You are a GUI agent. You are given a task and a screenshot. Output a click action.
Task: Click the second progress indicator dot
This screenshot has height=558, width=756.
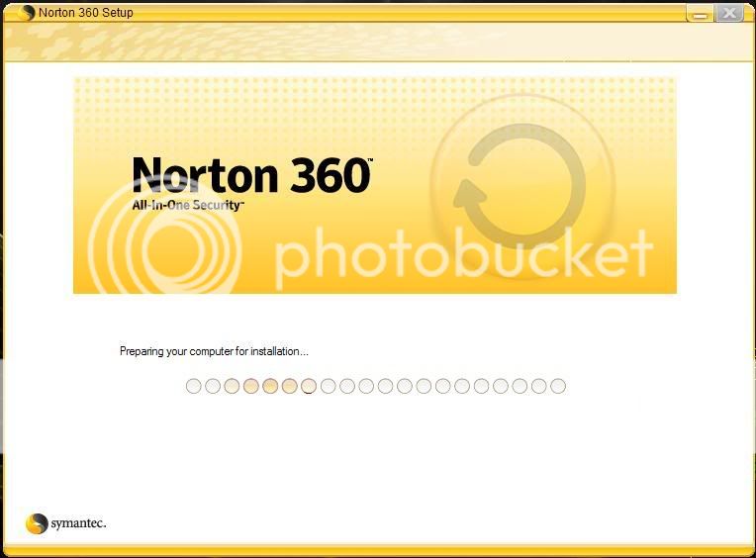click(x=213, y=386)
